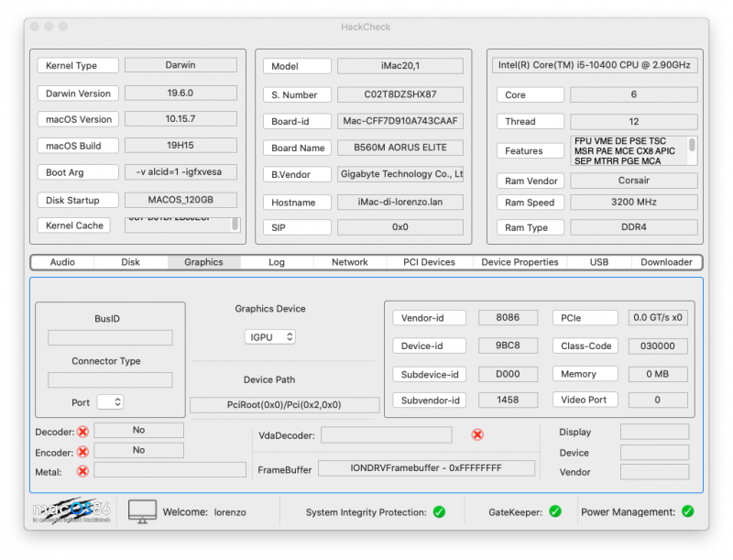Click the Decoder value No
733x560 pixels.
click(139, 430)
